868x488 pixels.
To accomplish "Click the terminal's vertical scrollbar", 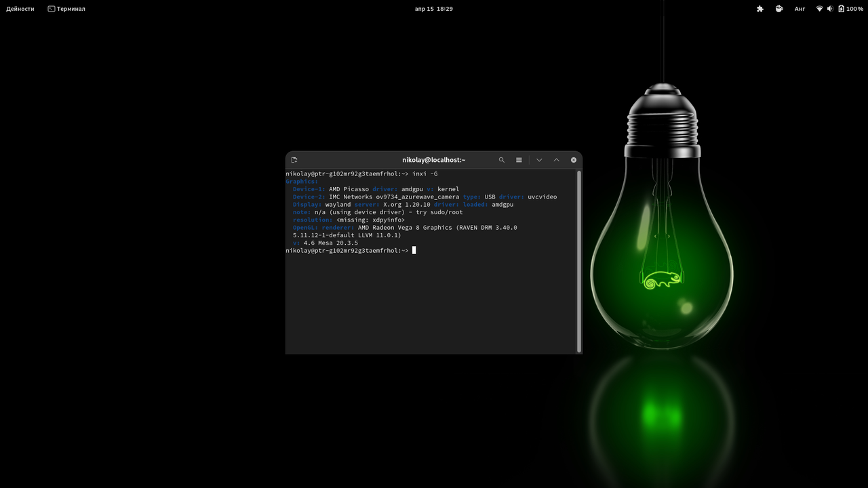I will pos(579,261).
